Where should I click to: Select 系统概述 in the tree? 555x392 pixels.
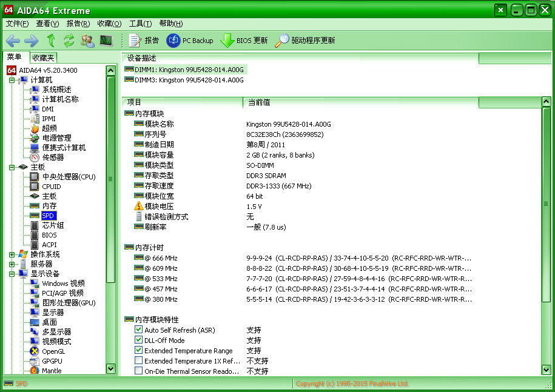coord(51,90)
